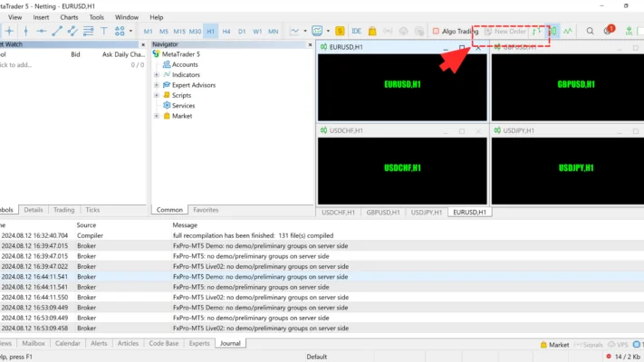644x362 pixels.
Task: Click the New Order button
Action: [x=505, y=31]
